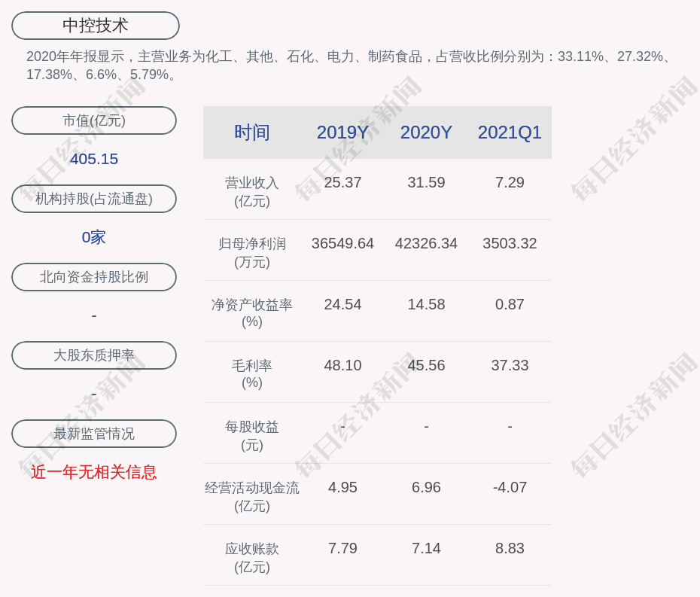Click the 毛利率(%) row label
The image size is (700, 597).
[252, 374]
